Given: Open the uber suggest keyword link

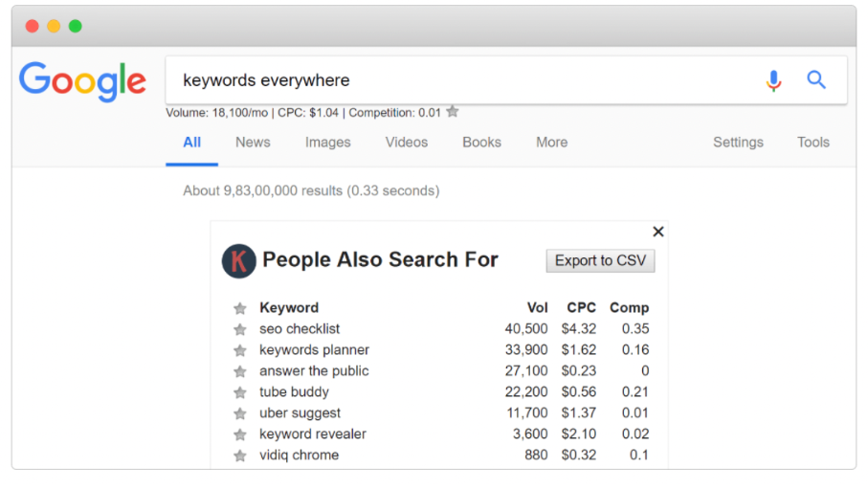Looking at the screenshot, I should [x=300, y=413].
